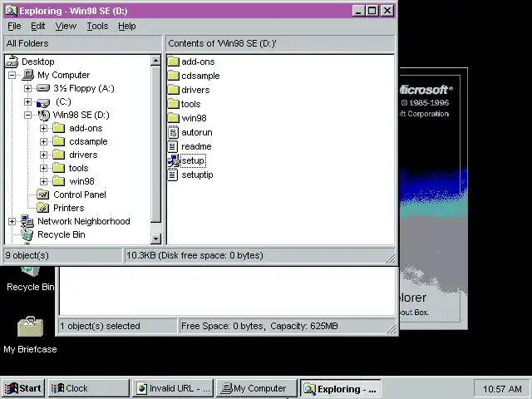Expand the 3½ Floppy (A:) node
The width and height of the screenshot is (532, 399).
[x=27, y=89]
